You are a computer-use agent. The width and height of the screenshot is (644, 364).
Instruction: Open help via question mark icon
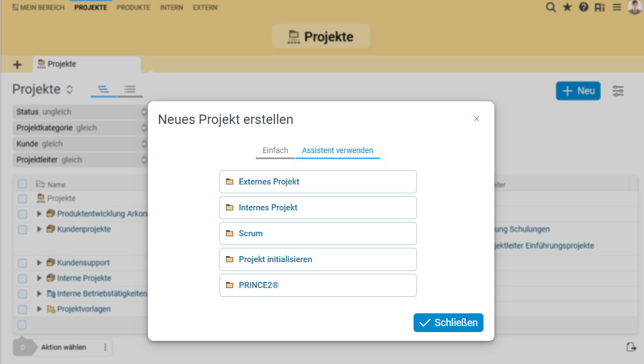pyautogui.click(x=584, y=8)
